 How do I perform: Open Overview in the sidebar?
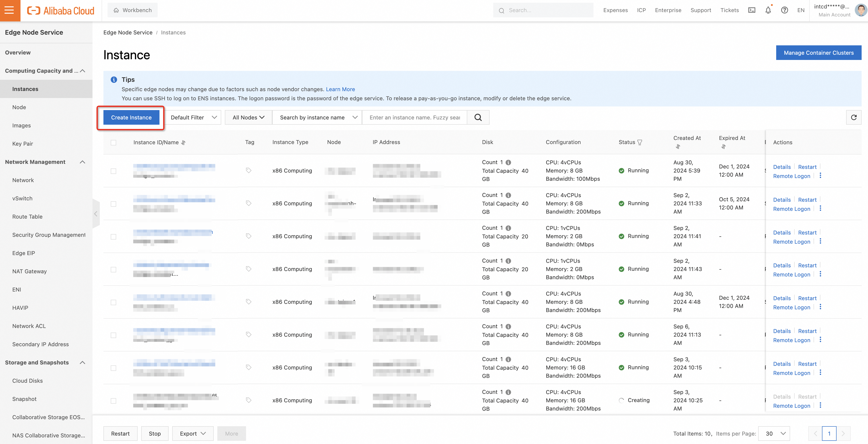[18, 53]
